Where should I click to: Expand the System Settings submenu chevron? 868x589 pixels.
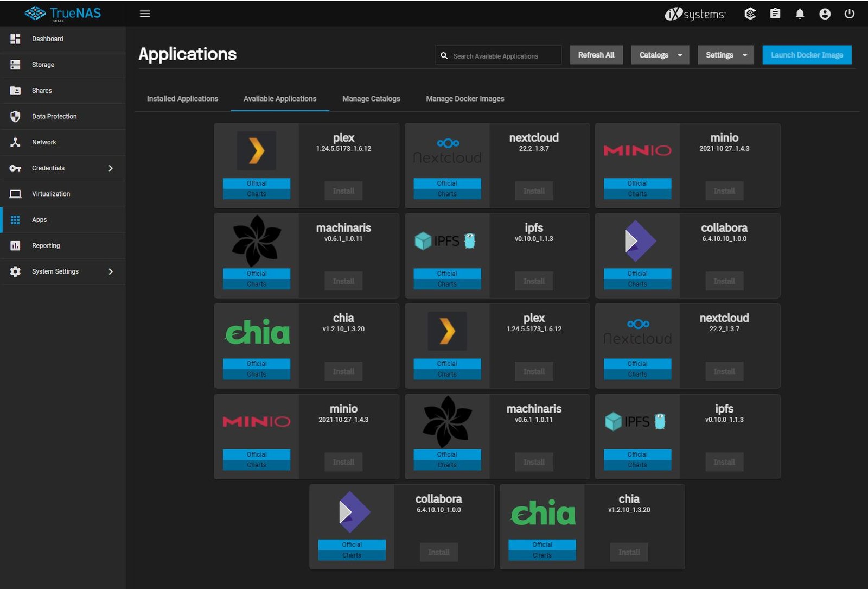click(x=111, y=271)
